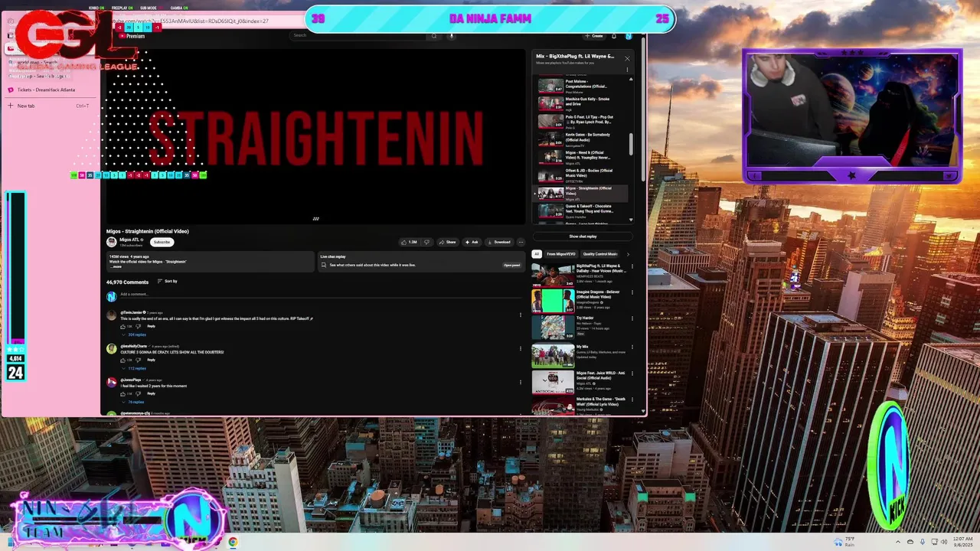The width and height of the screenshot is (980, 551).
Task: Play Post Malone Congratulations from playlist
Action: (x=581, y=86)
